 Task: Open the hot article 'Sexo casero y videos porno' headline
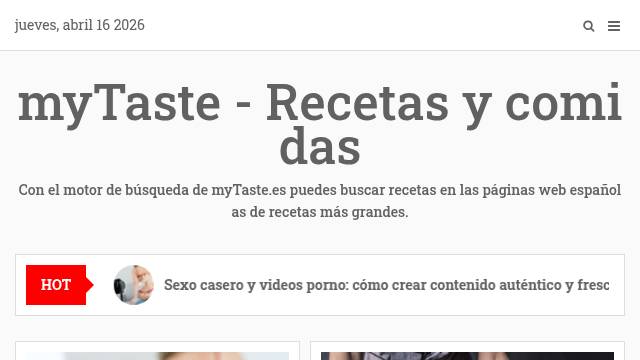tap(387, 285)
